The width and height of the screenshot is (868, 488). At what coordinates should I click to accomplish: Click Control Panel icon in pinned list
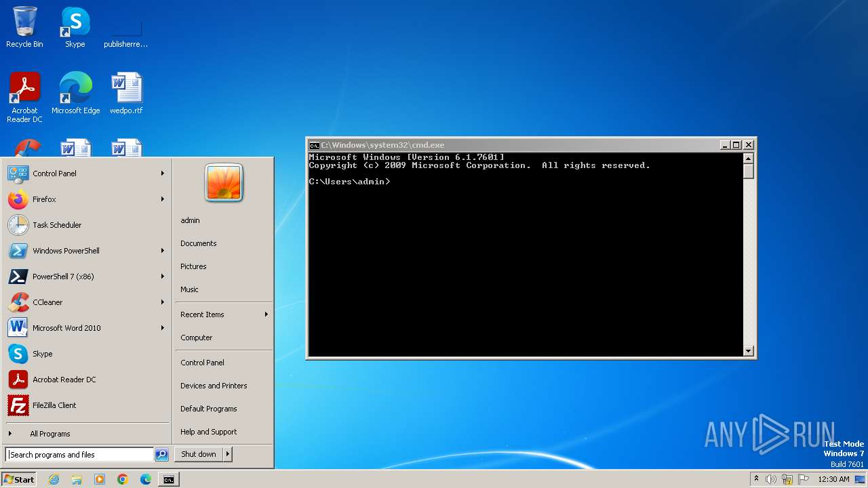[x=18, y=174]
